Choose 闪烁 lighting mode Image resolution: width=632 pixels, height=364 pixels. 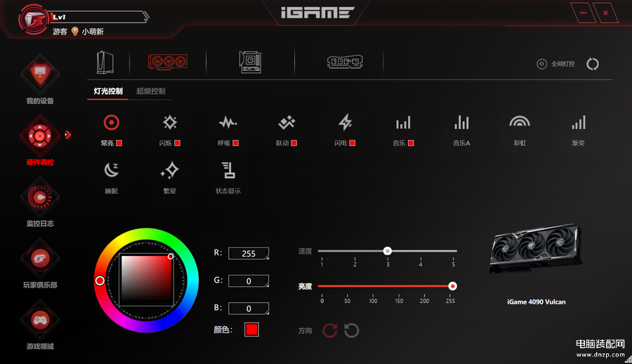(170, 130)
